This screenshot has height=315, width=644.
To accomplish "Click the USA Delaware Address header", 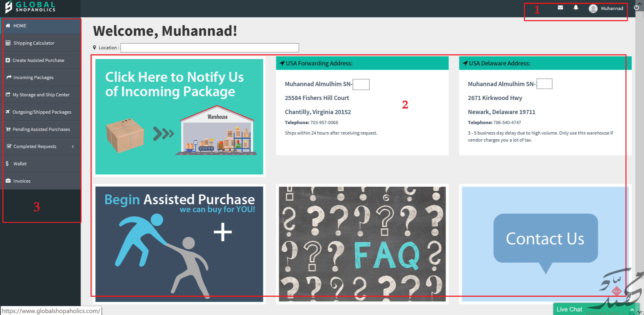I will [545, 63].
